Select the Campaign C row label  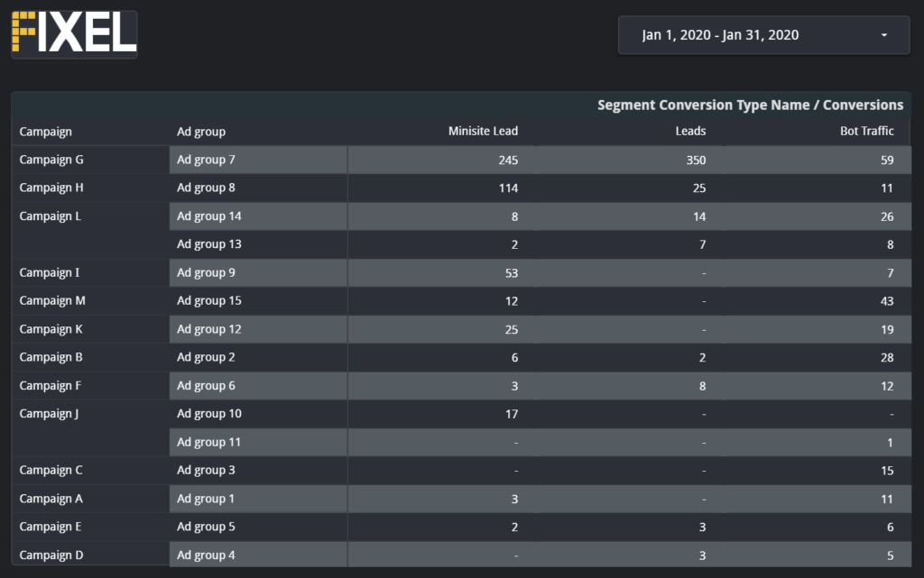tap(51, 471)
